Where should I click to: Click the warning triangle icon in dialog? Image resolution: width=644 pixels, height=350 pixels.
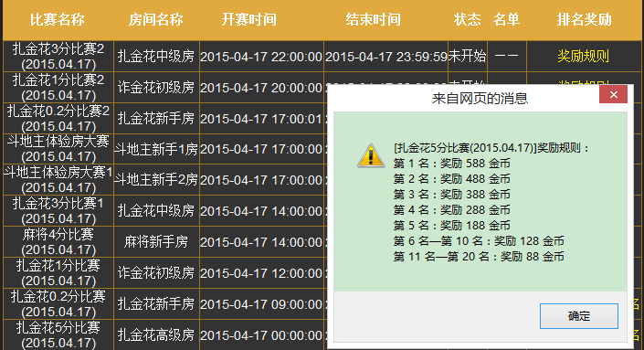[371, 155]
